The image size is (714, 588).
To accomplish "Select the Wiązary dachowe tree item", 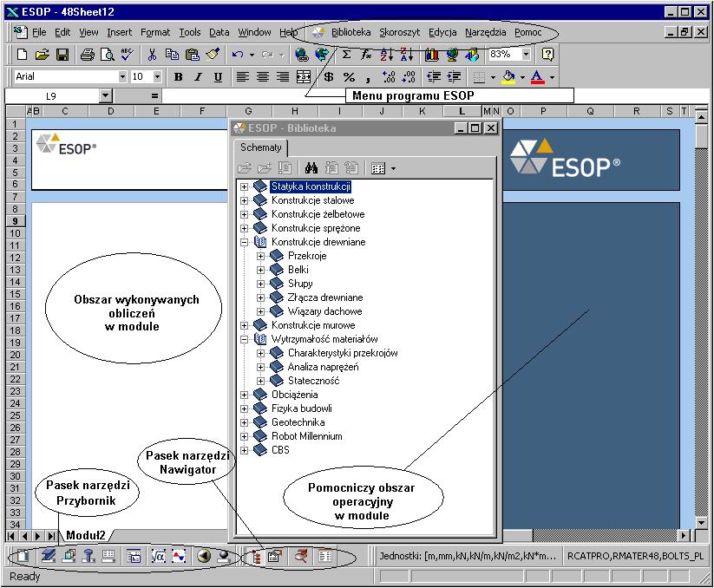I will 324,311.
